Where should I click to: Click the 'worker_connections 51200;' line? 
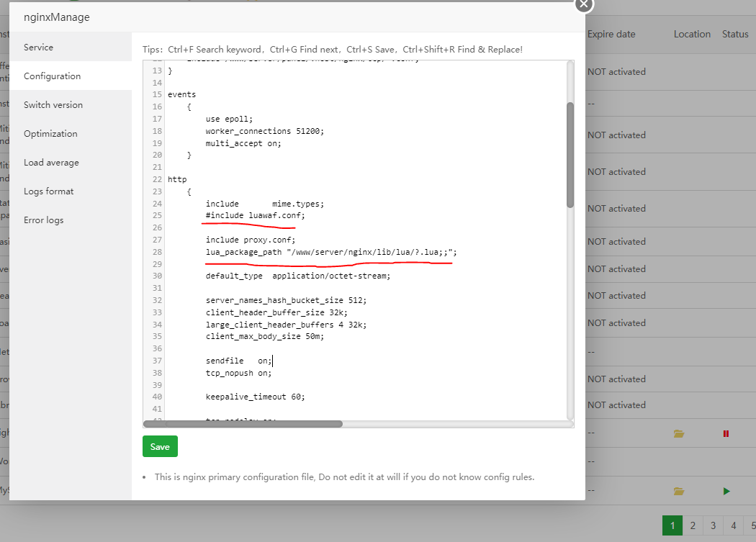pos(265,131)
